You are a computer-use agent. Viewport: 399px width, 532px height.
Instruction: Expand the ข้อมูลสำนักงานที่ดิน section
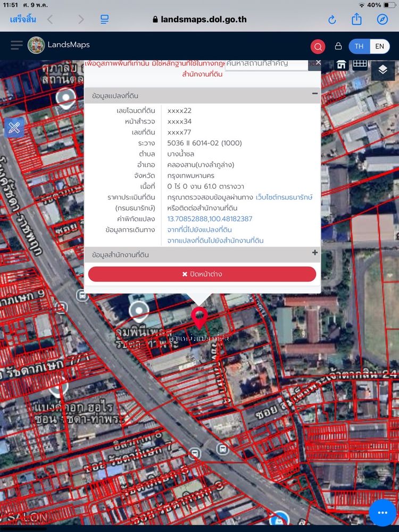point(315,253)
